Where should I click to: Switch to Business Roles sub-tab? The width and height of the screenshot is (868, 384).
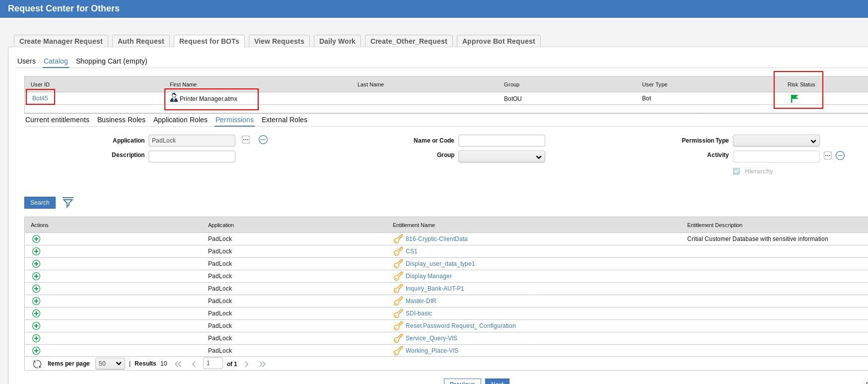point(121,120)
